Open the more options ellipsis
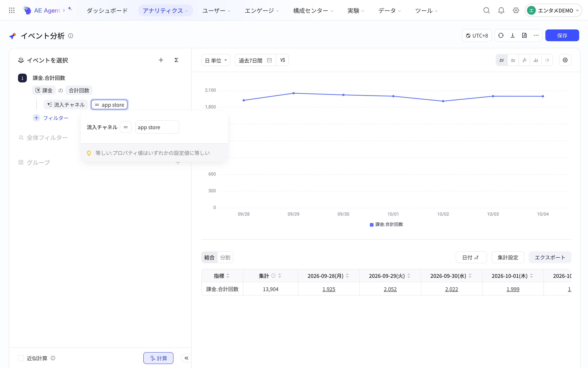The image size is (588, 368). coord(536,36)
